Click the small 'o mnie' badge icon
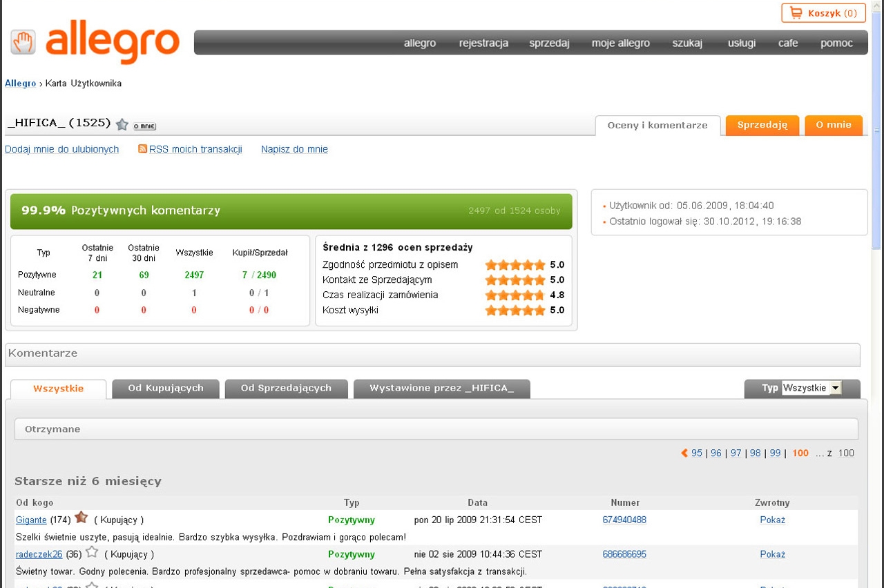This screenshot has width=884, height=588. tap(144, 126)
